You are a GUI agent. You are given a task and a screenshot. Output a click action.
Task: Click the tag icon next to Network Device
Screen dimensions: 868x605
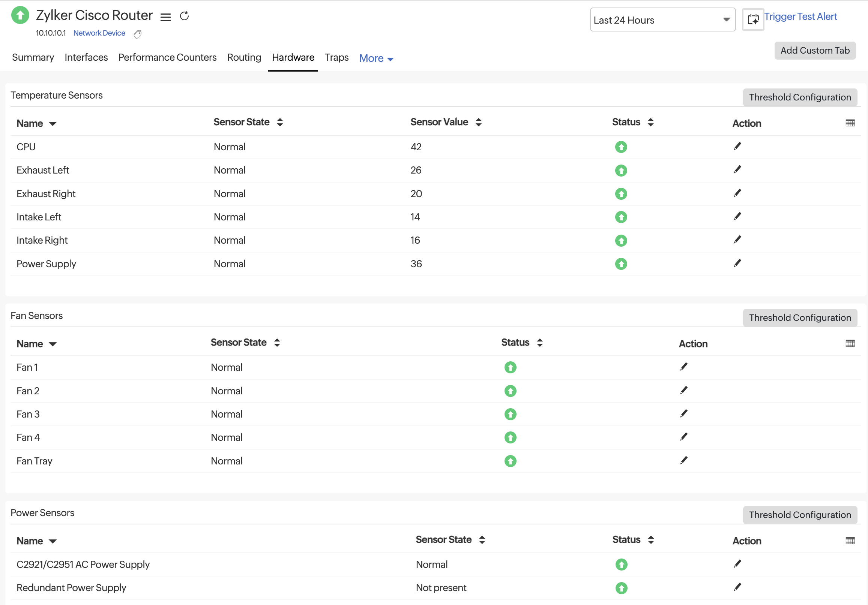(x=138, y=34)
